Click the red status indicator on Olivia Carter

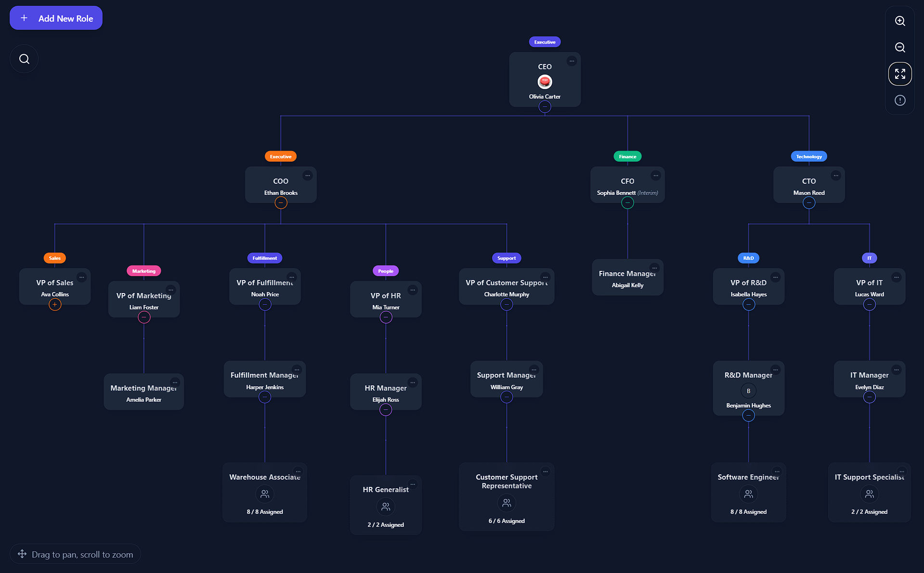545,81
